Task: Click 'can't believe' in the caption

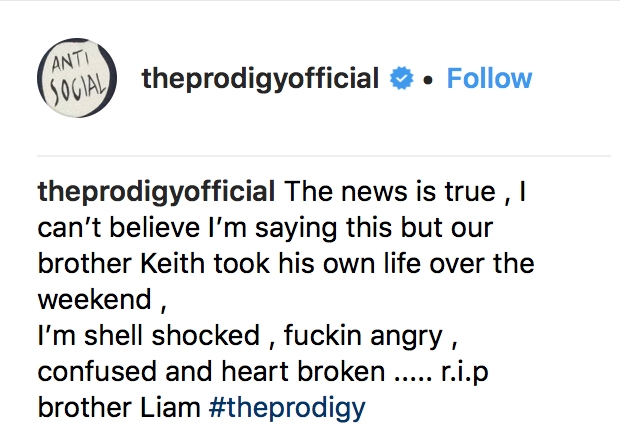Action: click(119, 228)
